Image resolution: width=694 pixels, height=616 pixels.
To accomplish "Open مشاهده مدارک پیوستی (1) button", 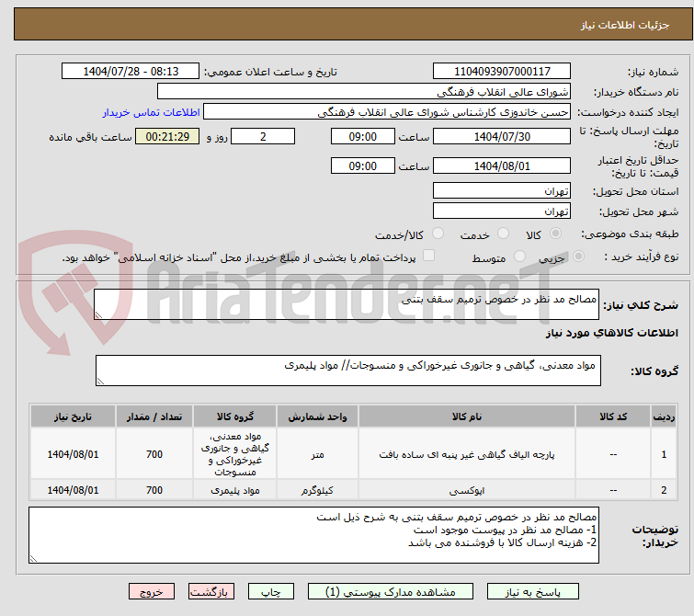I will [x=391, y=592].
